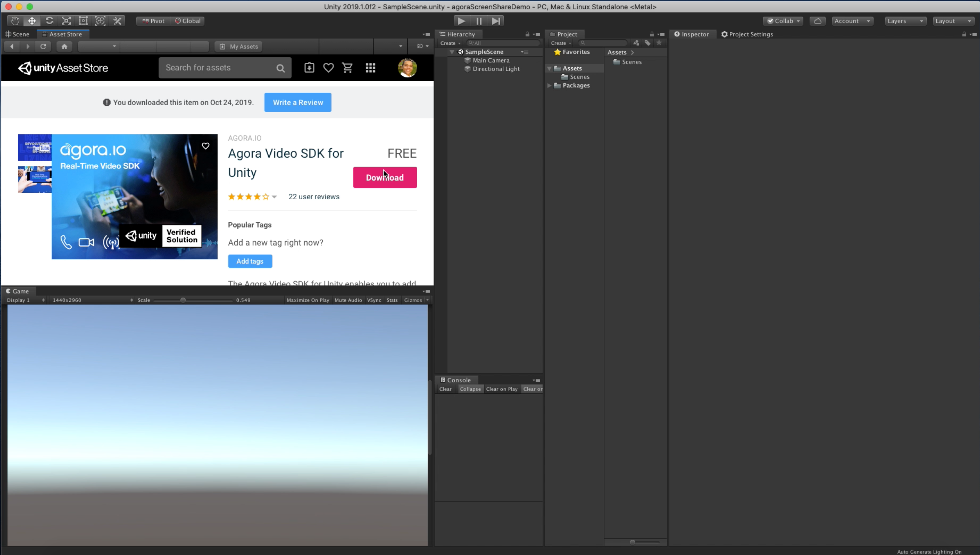
Task: Open the 1440x2960 resolution dropdown
Action: [93, 300]
